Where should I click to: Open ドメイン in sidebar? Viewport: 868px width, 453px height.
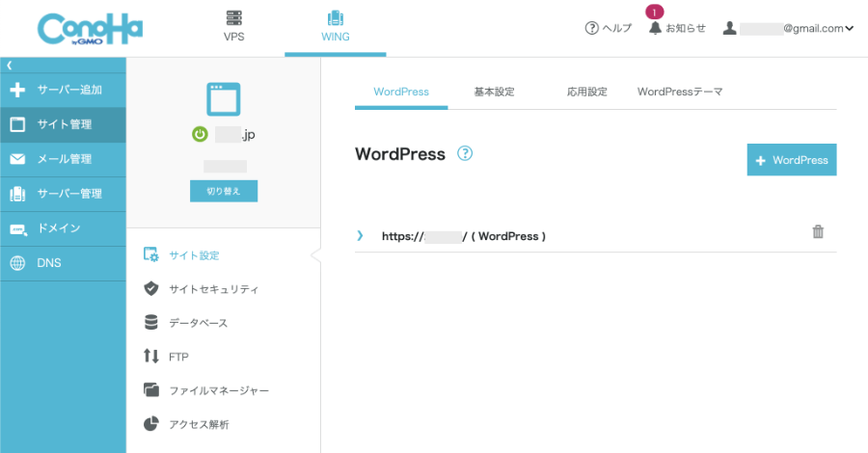click(63, 228)
